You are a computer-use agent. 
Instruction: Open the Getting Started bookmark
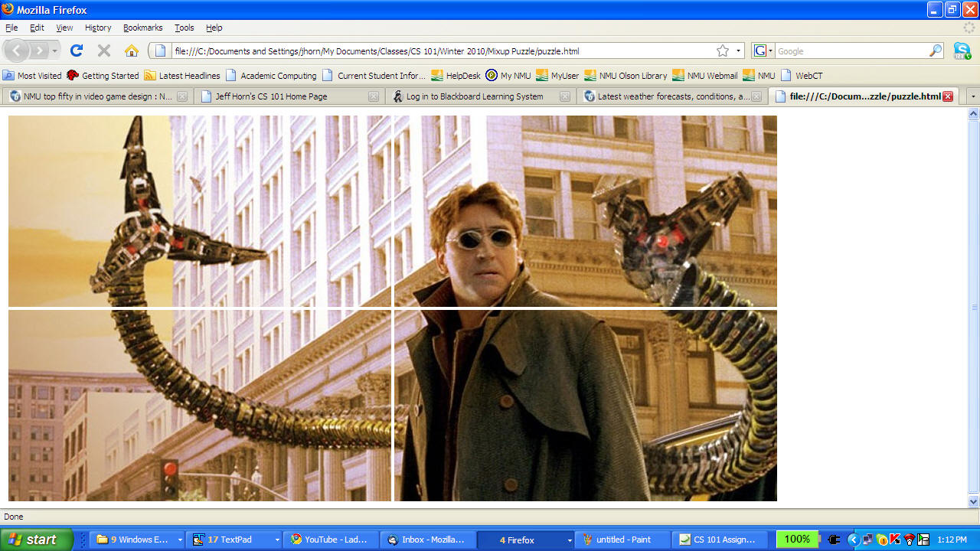click(x=103, y=76)
